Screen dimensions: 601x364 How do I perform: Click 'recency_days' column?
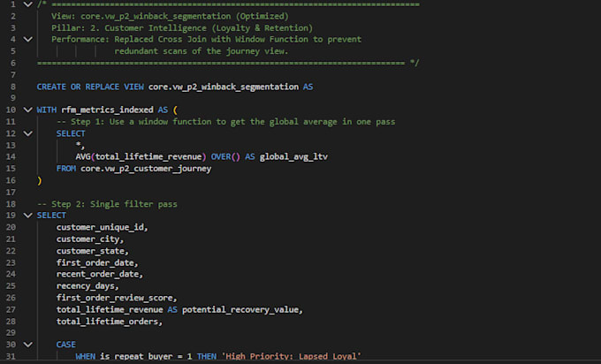coord(86,286)
